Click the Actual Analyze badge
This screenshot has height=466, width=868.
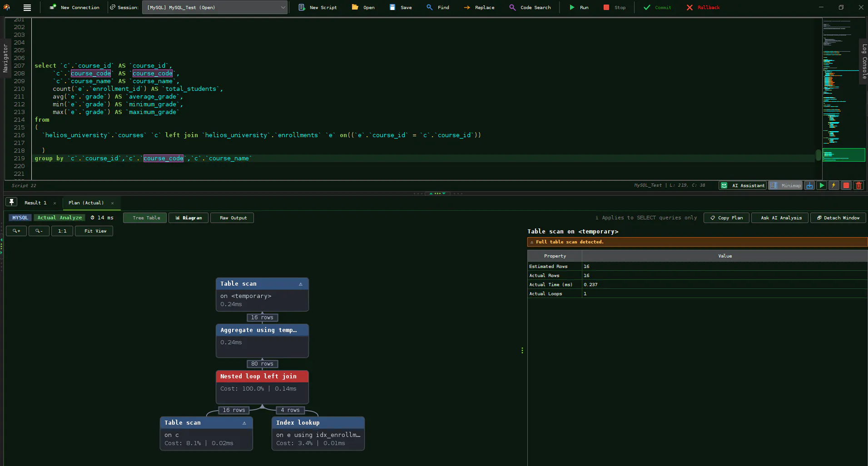click(60, 218)
